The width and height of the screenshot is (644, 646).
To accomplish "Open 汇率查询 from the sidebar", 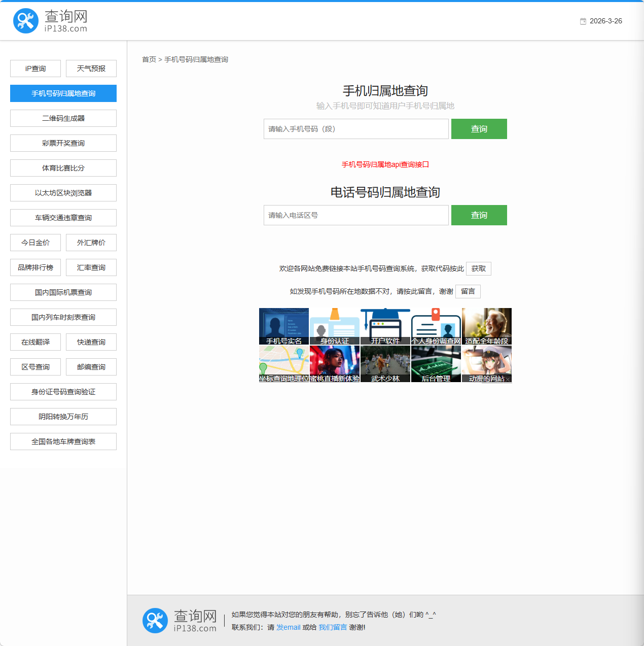I will [91, 267].
